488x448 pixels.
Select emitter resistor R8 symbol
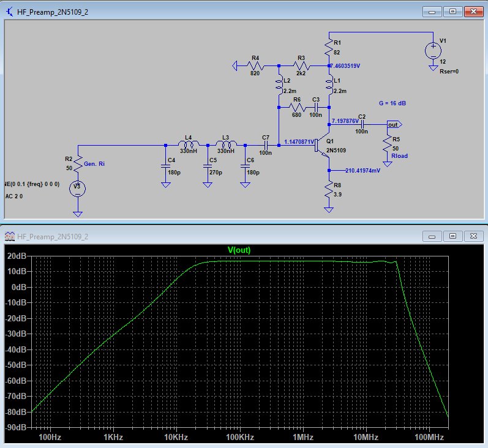329,190
